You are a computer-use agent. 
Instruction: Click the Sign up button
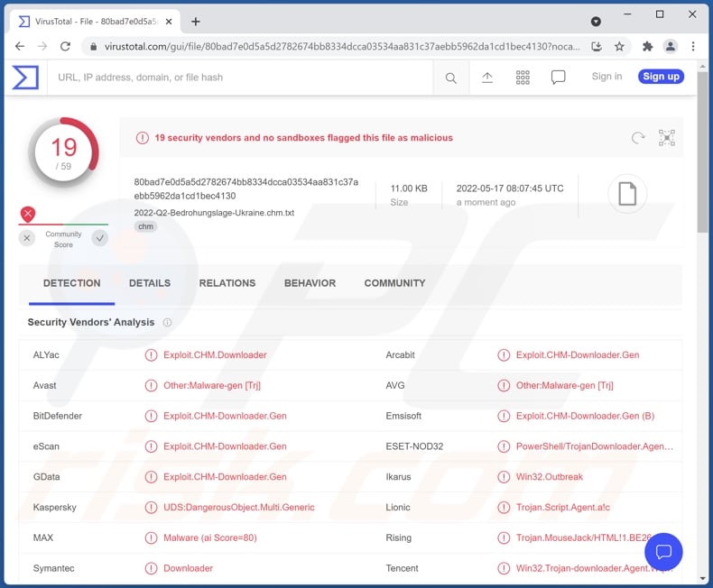pyautogui.click(x=661, y=77)
